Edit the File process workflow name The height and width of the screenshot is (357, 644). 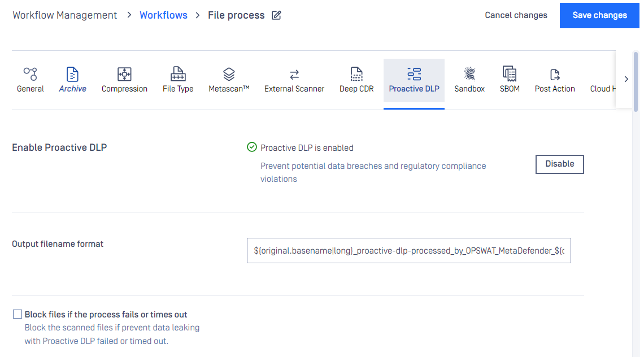point(276,15)
